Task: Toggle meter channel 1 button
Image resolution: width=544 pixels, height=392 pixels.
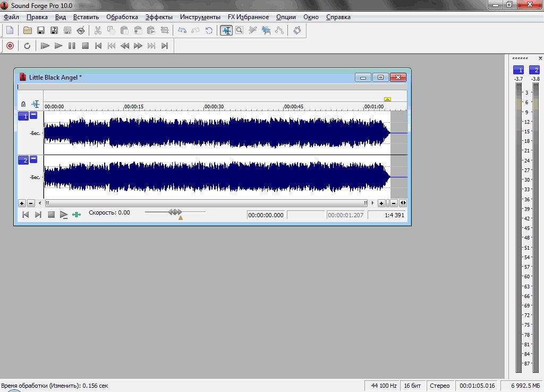Action: tap(518, 70)
